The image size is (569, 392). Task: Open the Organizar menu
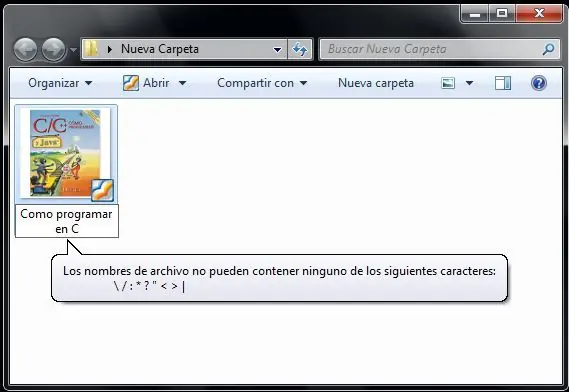[60, 83]
